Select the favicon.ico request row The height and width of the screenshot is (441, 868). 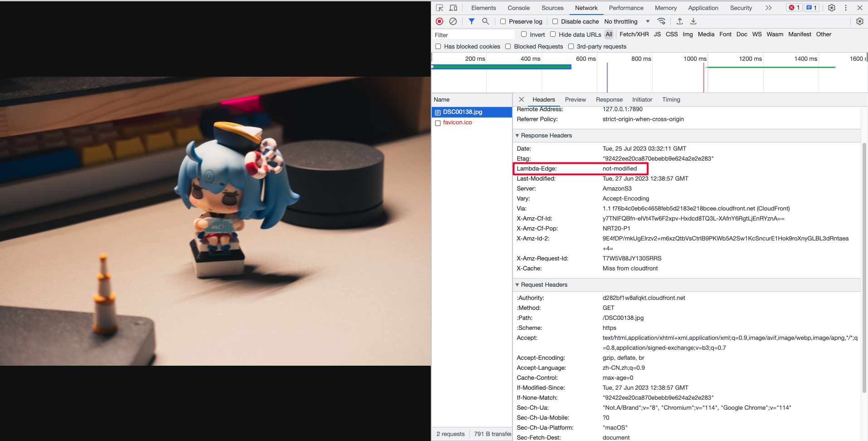(472, 122)
